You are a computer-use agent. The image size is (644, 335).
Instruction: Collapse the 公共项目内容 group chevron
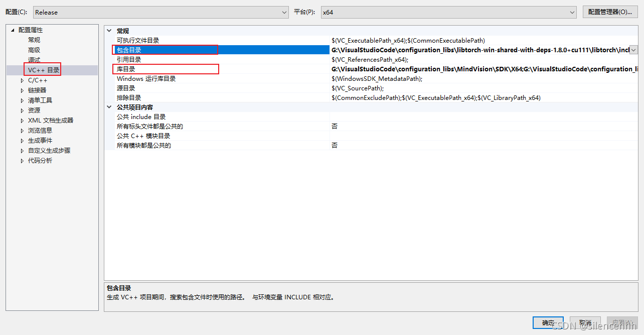[109, 107]
